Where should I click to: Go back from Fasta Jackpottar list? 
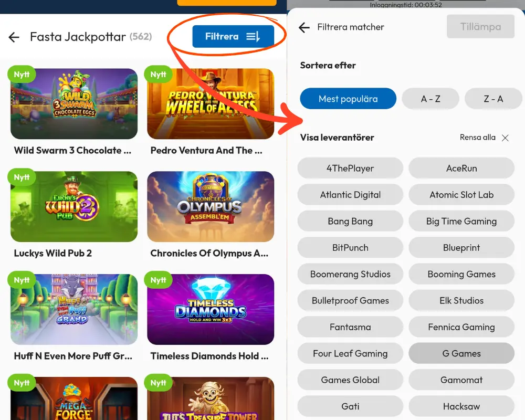(x=14, y=37)
